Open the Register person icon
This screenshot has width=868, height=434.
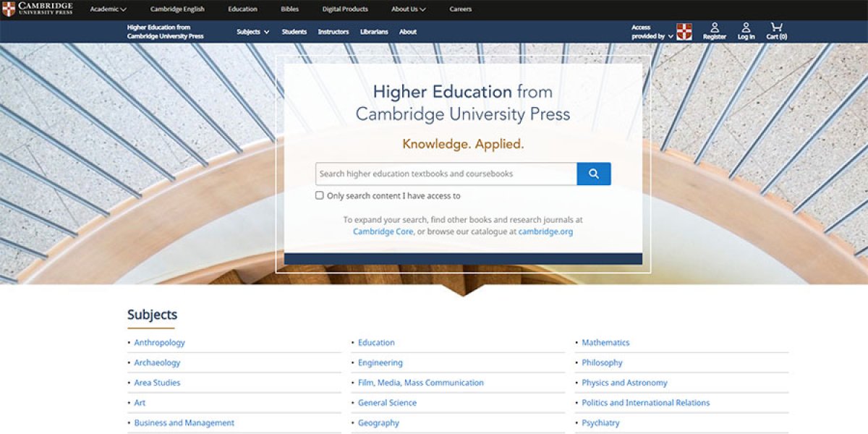pyautogui.click(x=715, y=27)
